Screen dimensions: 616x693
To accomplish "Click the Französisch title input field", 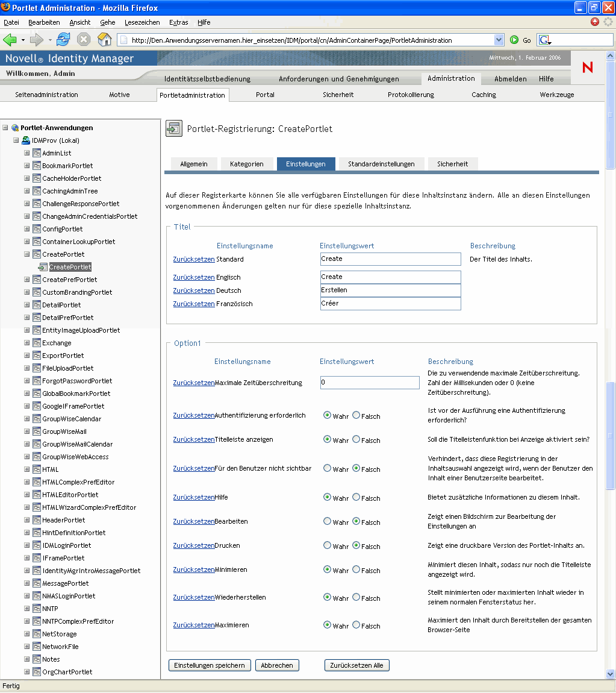I will 391,304.
